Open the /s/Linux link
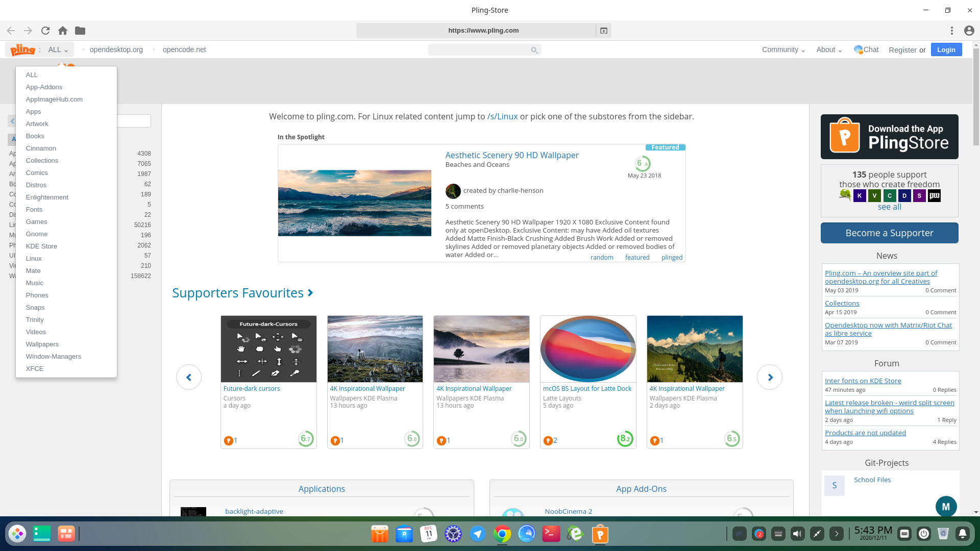980x551 pixels. point(502,117)
